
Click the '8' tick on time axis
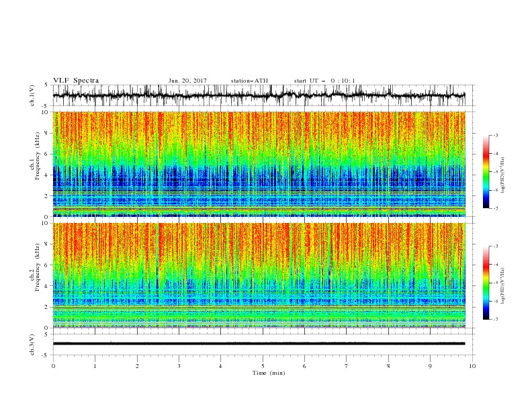388,366
